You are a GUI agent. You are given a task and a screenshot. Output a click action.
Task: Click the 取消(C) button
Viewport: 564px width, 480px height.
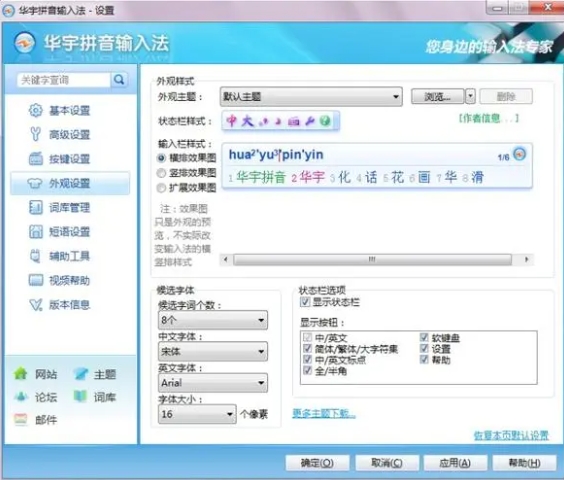click(x=387, y=463)
